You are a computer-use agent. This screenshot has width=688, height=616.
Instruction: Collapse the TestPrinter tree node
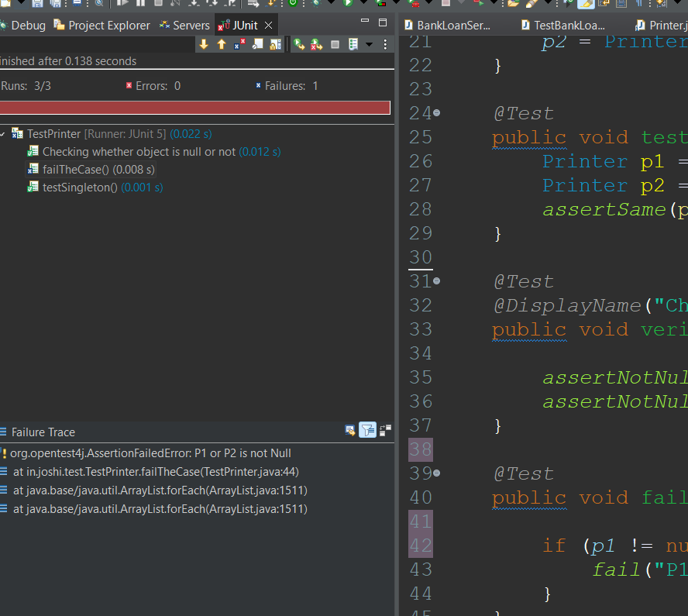tap(3, 134)
